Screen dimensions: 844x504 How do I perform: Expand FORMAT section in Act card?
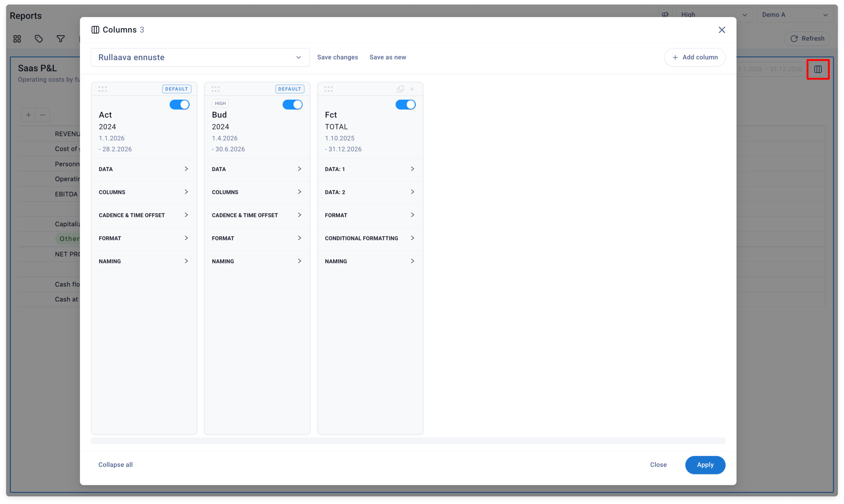click(x=144, y=238)
